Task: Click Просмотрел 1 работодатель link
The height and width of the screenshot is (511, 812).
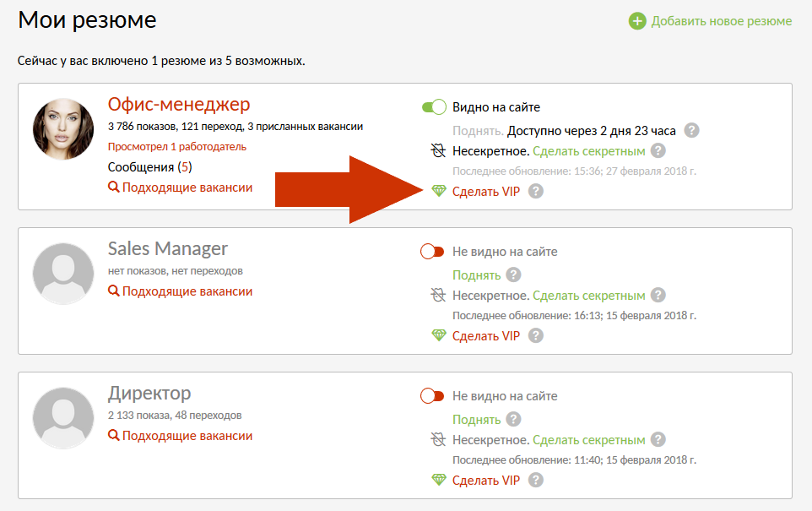Action: pos(177,146)
